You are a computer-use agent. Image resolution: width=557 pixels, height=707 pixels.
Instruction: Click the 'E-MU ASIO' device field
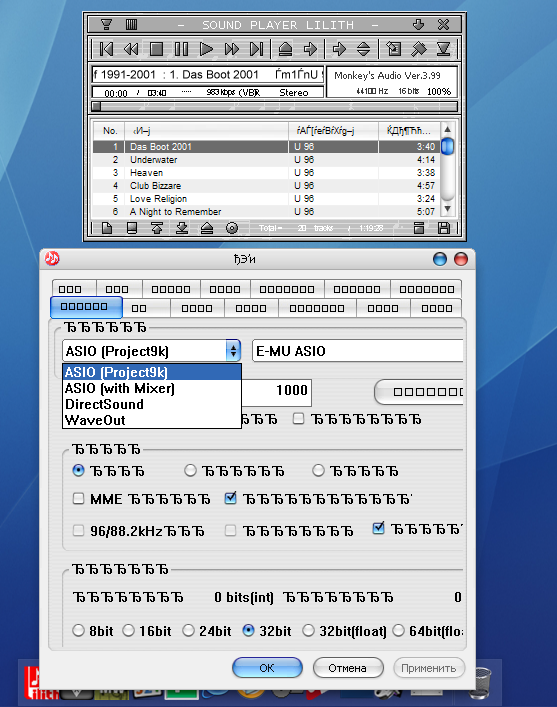tap(358, 351)
